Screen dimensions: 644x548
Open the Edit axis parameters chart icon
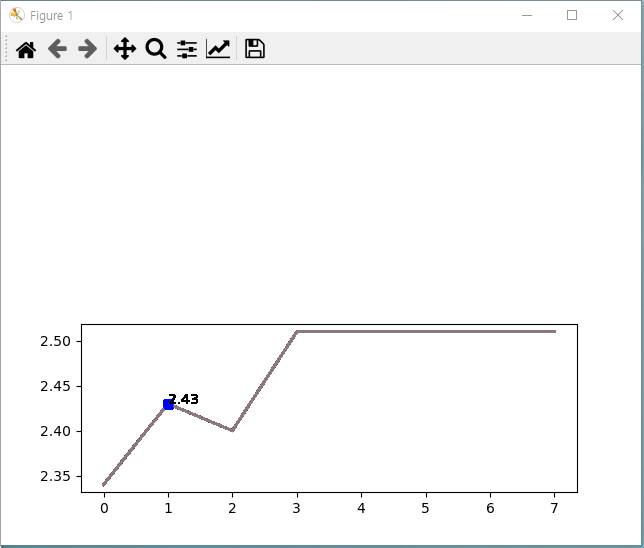coord(218,49)
